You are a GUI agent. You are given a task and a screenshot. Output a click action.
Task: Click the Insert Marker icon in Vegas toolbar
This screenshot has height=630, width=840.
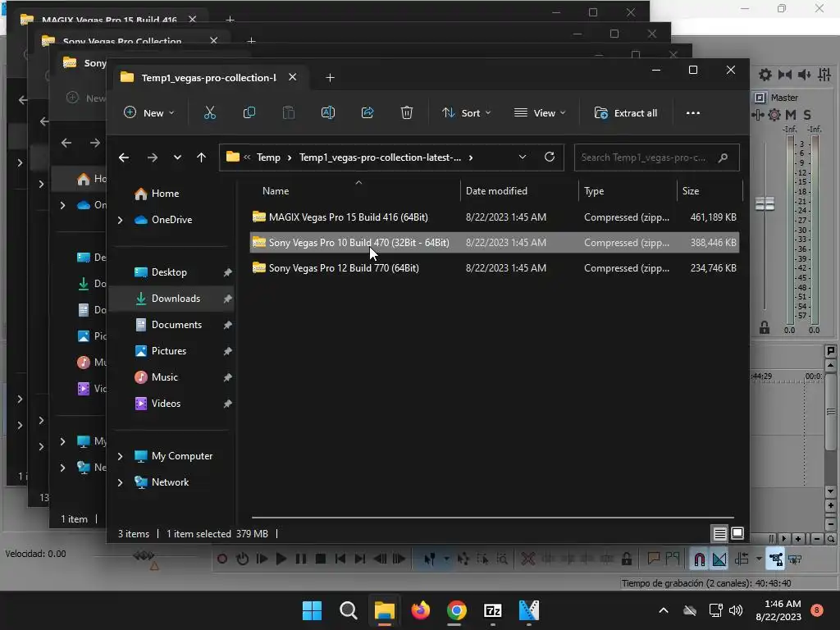(x=653, y=559)
